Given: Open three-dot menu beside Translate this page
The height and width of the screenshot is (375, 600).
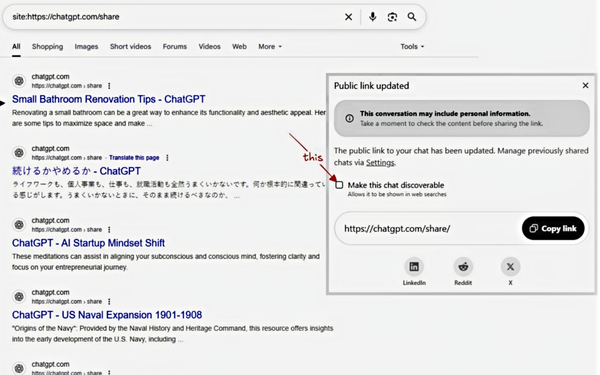Looking at the screenshot, I should click(167, 158).
